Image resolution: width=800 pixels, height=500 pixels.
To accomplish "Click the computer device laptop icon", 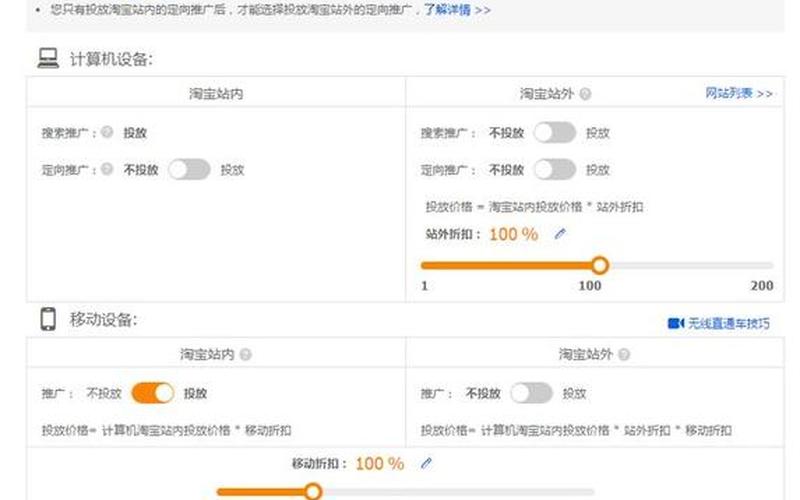I will pos(48,59).
